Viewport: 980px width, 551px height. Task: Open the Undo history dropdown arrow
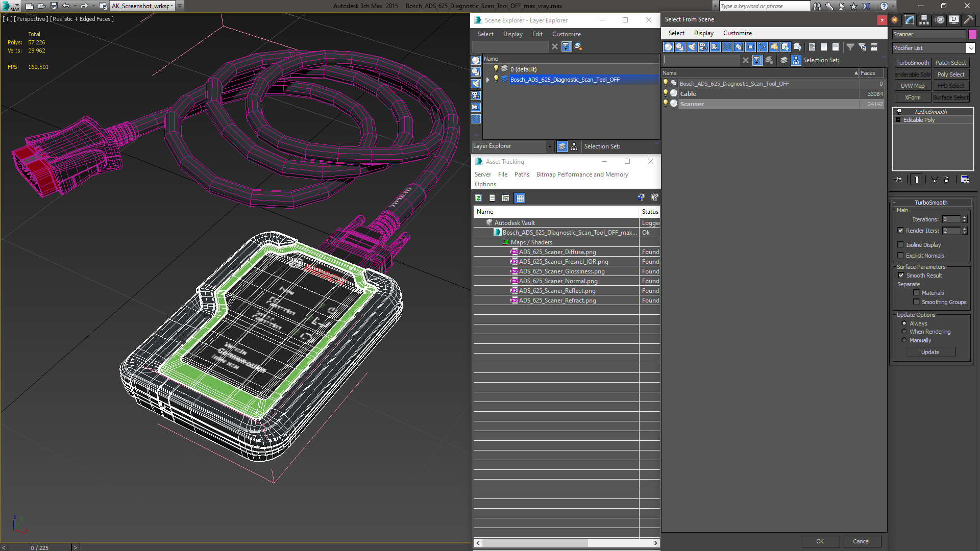tap(75, 6)
